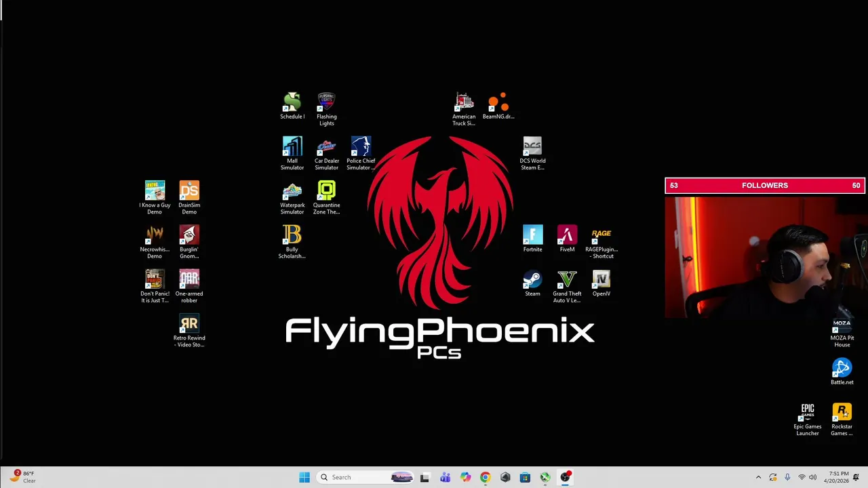Open Google Chrome from the taskbar

click(485, 477)
